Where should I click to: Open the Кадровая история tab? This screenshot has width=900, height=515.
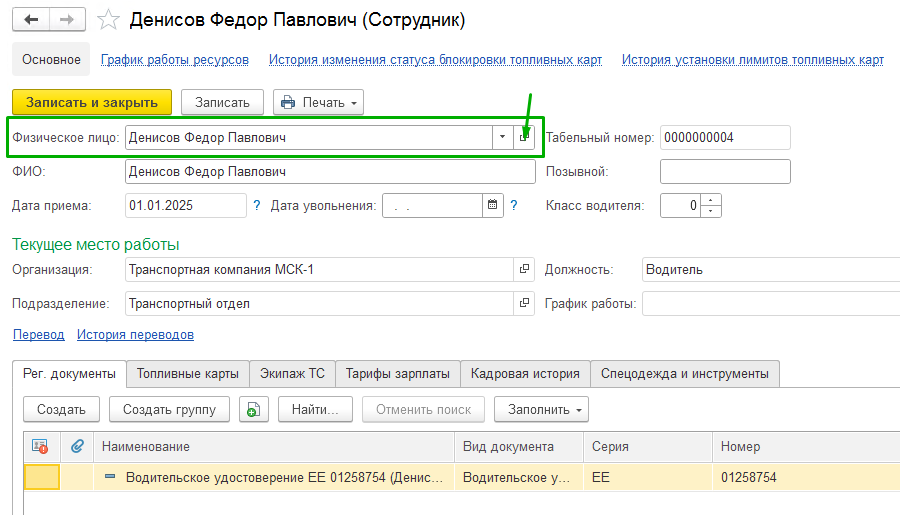point(526,374)
